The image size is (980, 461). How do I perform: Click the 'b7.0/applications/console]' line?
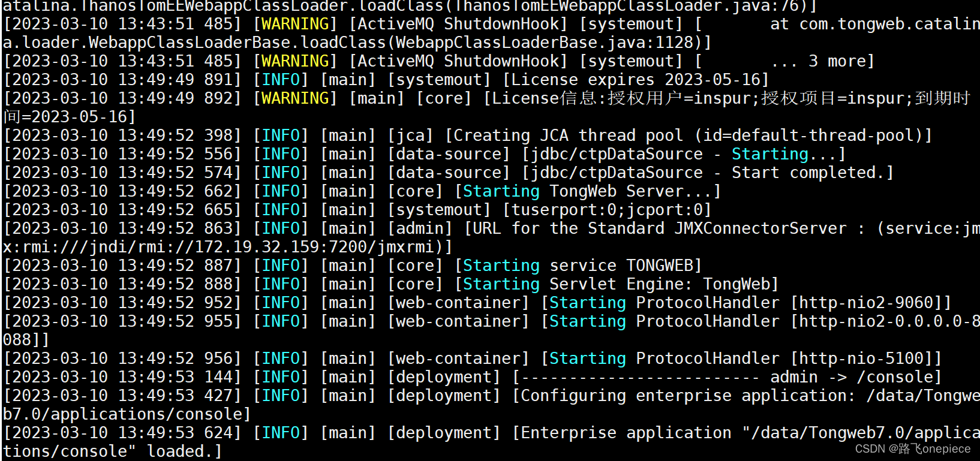(x=127, y=414)
